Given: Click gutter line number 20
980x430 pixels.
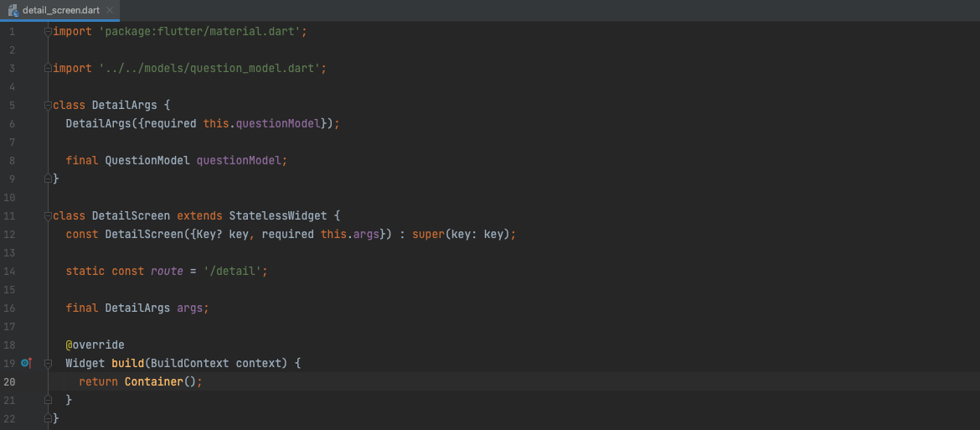Looking at the screenshot, I should point(8,381).
